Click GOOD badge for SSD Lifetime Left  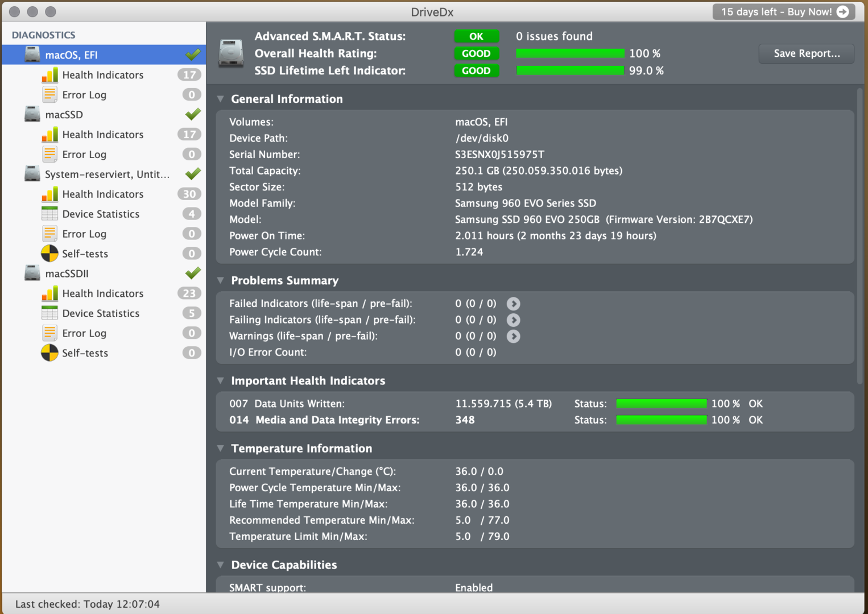tap(476, 70)
